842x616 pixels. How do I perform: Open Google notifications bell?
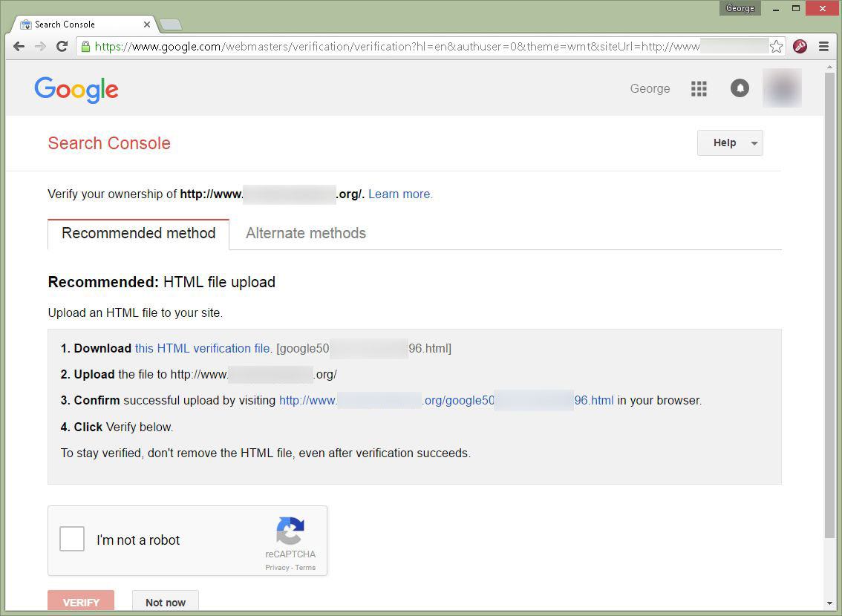point(740,88)
